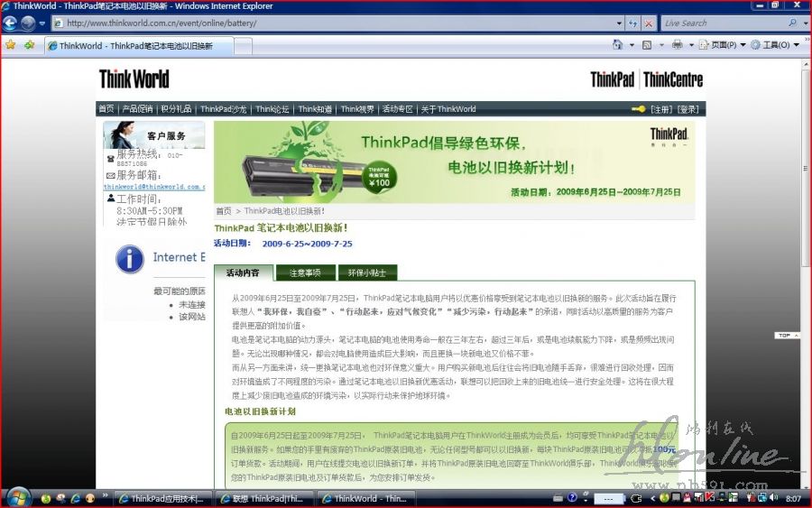Open the Windows Start orb
The width and height of the screenshot is (812, 508).
click(x=18, y=497)
